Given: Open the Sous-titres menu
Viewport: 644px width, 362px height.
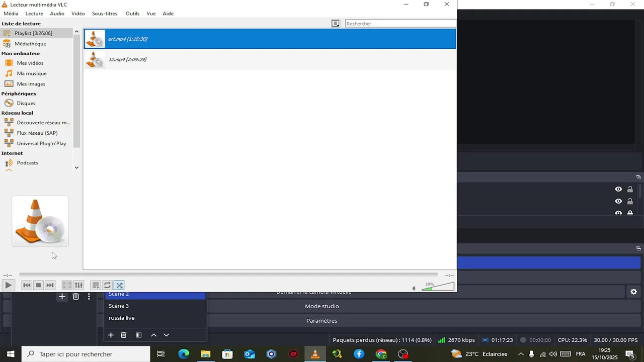Looking at the screenshot, I should (105, 14).
